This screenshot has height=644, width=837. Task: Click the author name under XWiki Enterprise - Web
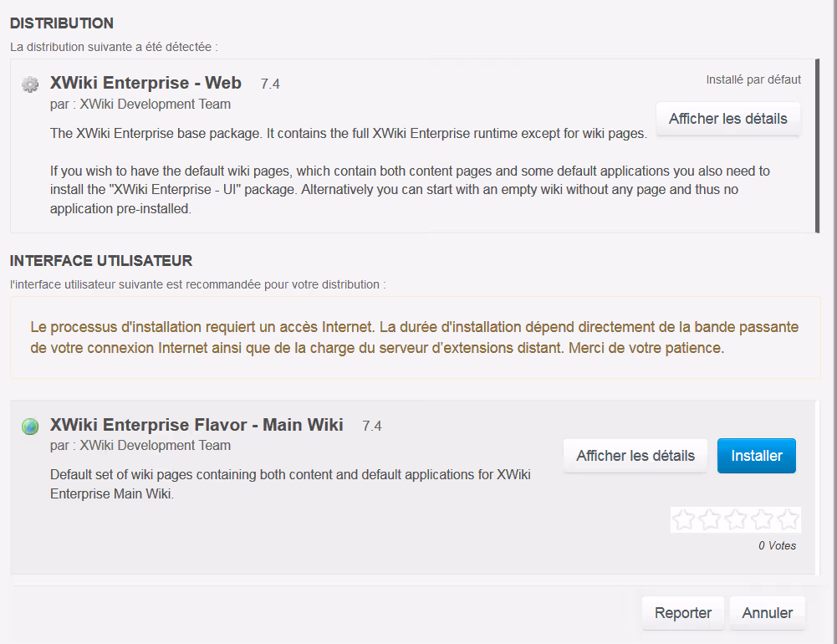[x=155, y=105]
